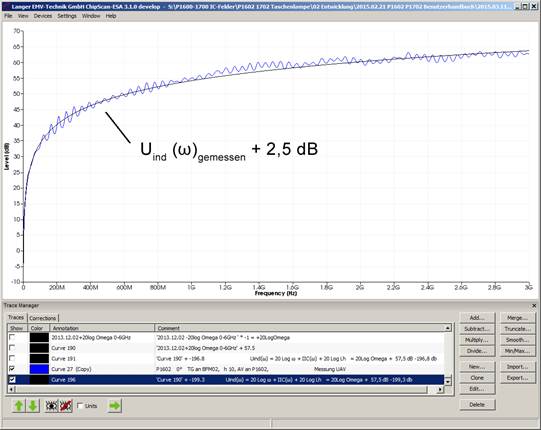Click the comment 'Messung UAV'
Image resolution: width=541 pixels, height=430 pixels.
click(x=330, y=369)
